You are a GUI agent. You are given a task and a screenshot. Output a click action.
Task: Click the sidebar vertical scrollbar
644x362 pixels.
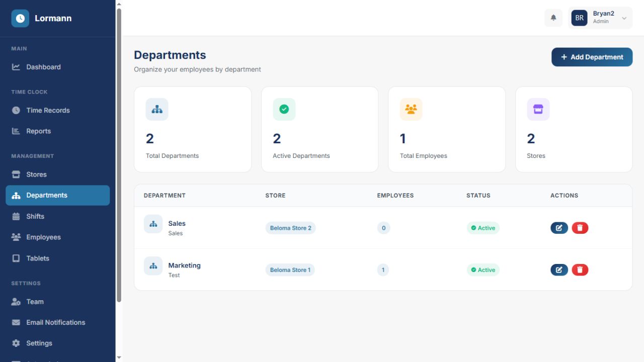click(x=119, y=151)
